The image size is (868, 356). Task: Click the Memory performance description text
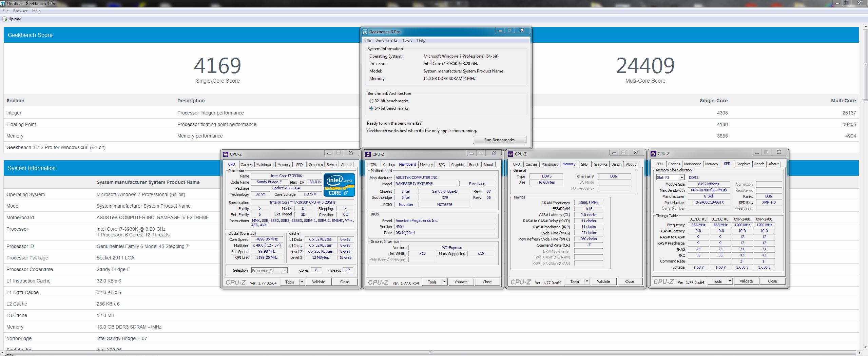(200, 136)
